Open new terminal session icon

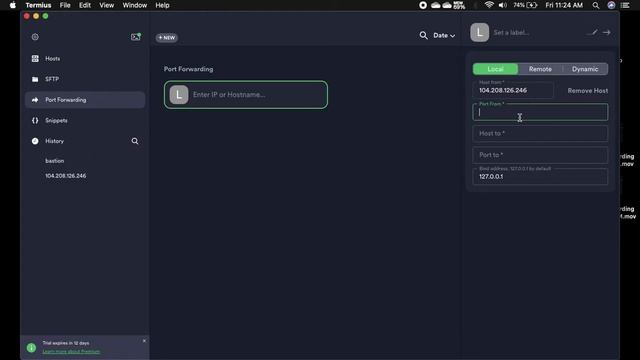pos(136,37)
